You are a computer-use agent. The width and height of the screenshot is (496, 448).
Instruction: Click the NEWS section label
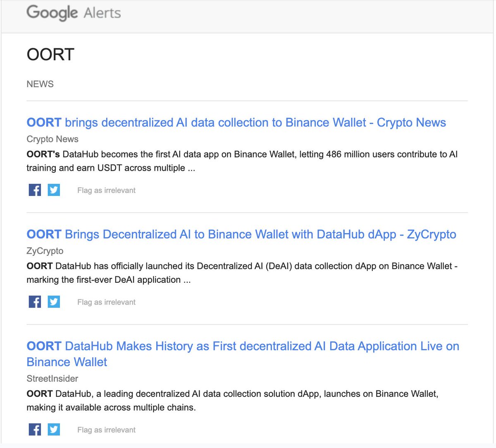[40, 84]
